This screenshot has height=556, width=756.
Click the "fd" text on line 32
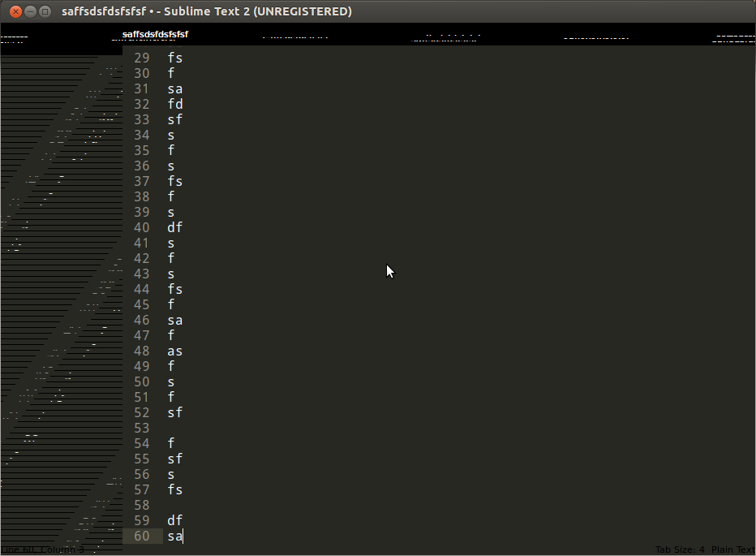[x=174, y=104]
